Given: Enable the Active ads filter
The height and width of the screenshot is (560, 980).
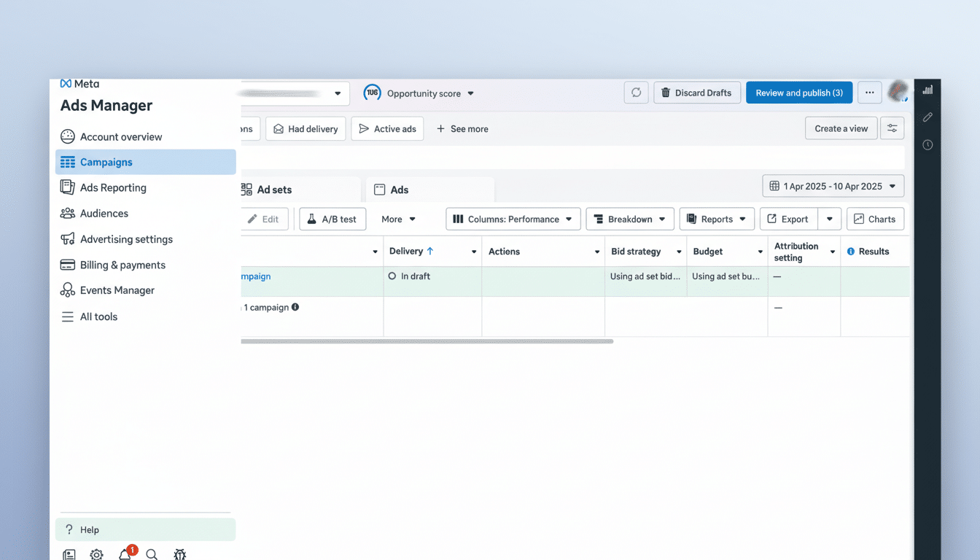Looking at the screenshot, I should point(387,128).
